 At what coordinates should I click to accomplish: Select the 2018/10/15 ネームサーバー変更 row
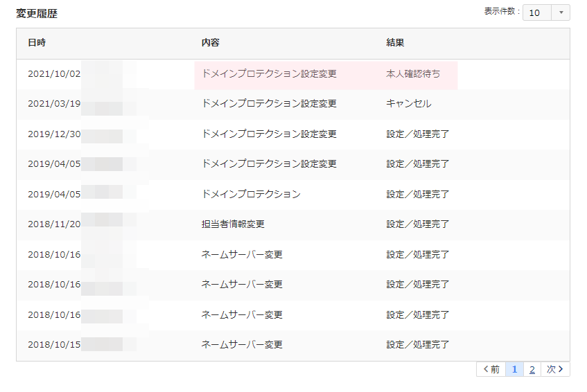coord(293,344)
